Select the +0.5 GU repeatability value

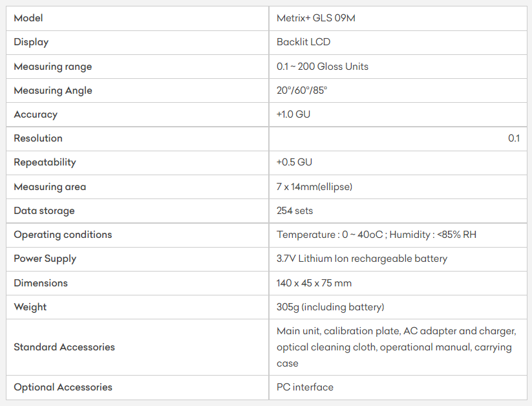(294, 162)
